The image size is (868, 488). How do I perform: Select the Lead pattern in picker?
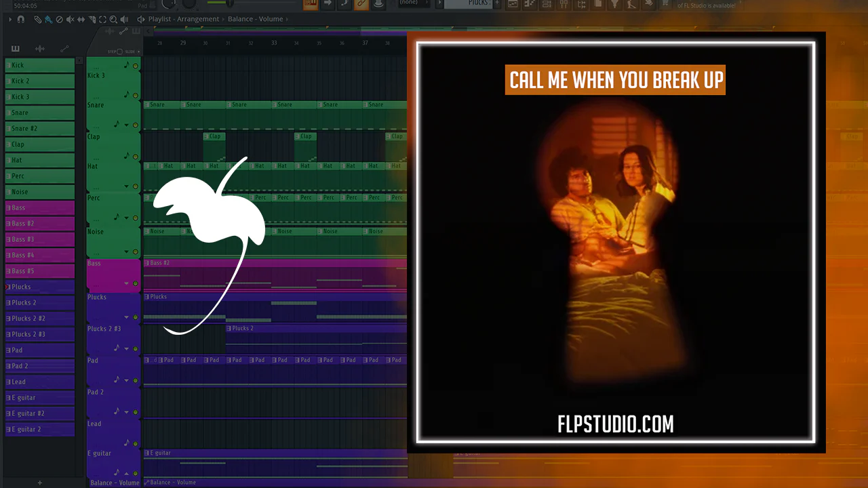tap(40, 382)
